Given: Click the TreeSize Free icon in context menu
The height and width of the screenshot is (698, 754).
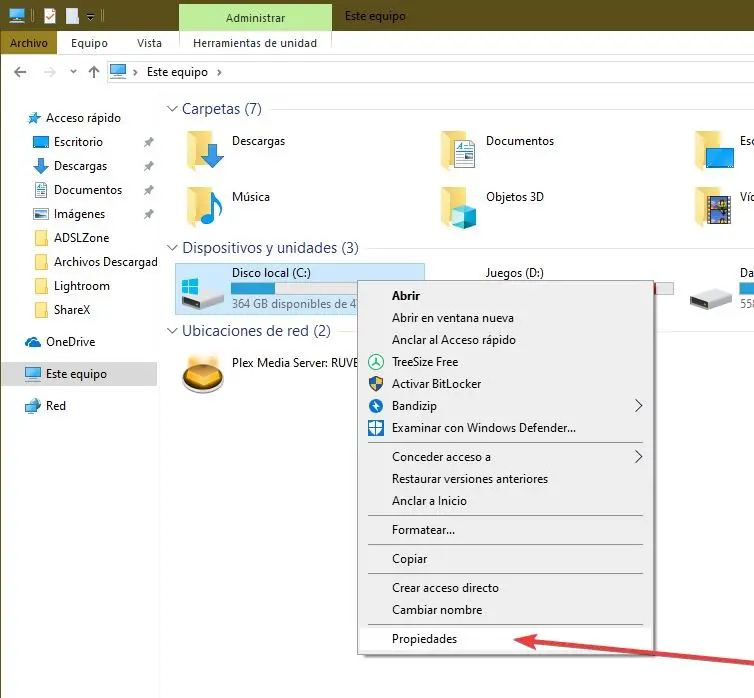Looking at the screenshot, I should 376,362.
